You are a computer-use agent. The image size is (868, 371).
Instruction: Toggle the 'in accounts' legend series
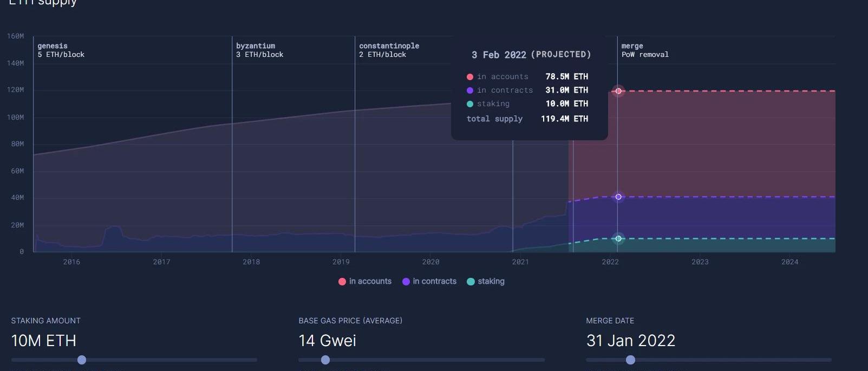[x=365, y=281]
